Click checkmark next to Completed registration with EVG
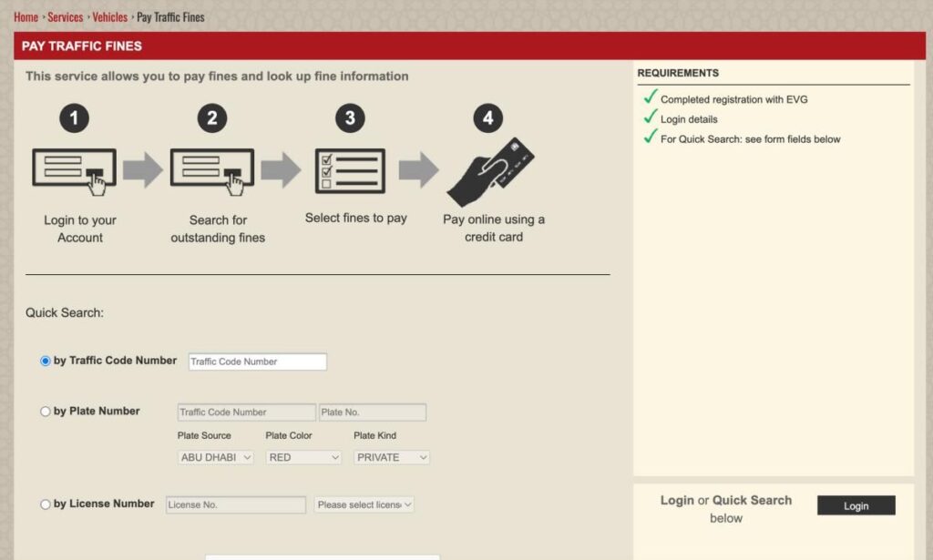This screenshot has height=560, width=933. (650, 97)
